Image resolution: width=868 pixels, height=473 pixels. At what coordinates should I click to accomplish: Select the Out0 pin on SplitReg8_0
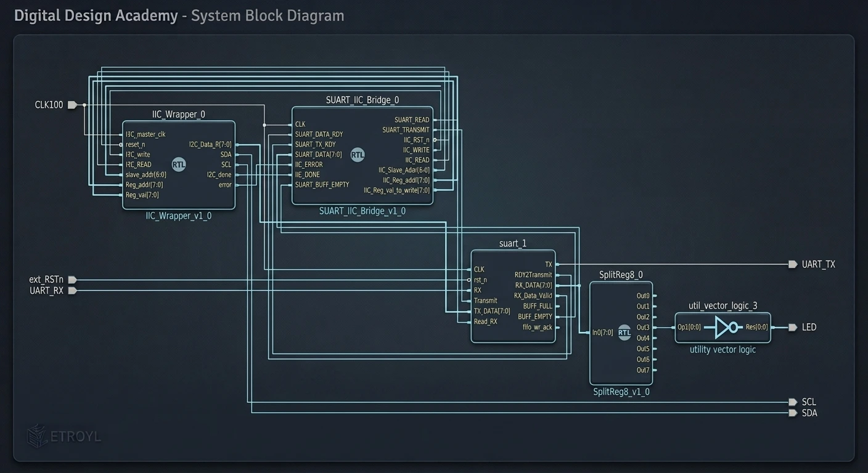643,296
